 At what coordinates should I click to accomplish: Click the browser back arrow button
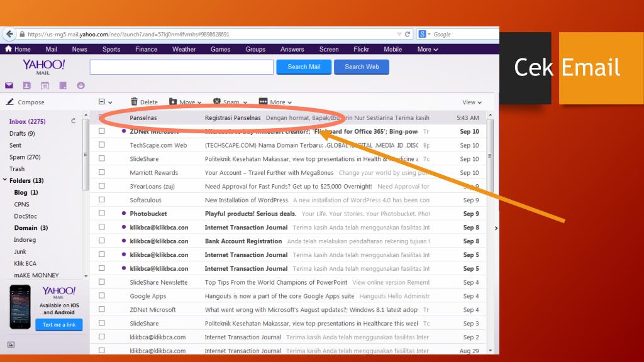[9, 34]
